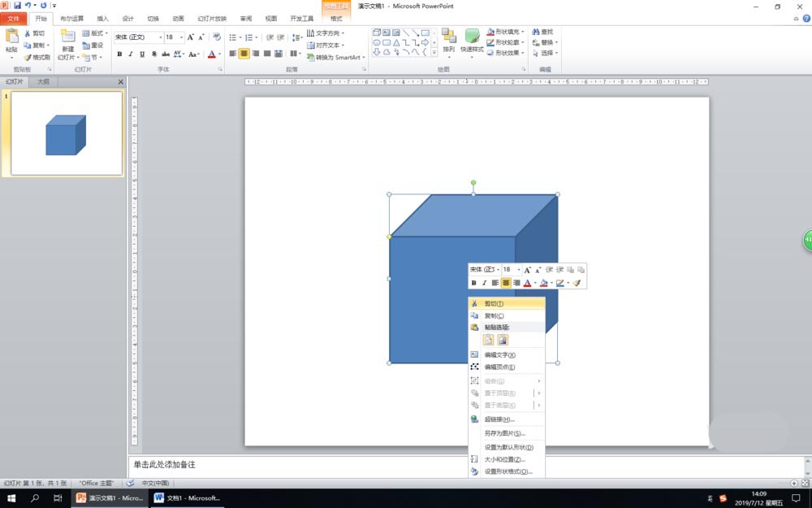Select slide 1 thumbnail in slides pane
The image size is (812, 508).
[x=67, y=133]
